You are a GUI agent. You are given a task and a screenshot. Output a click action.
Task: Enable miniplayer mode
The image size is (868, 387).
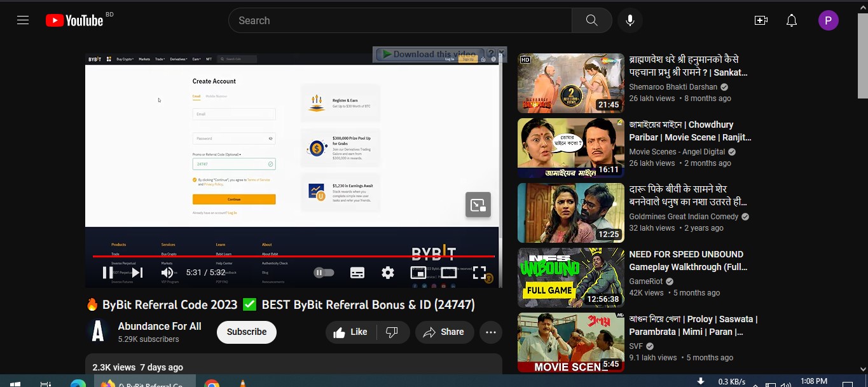click(418, 273)
